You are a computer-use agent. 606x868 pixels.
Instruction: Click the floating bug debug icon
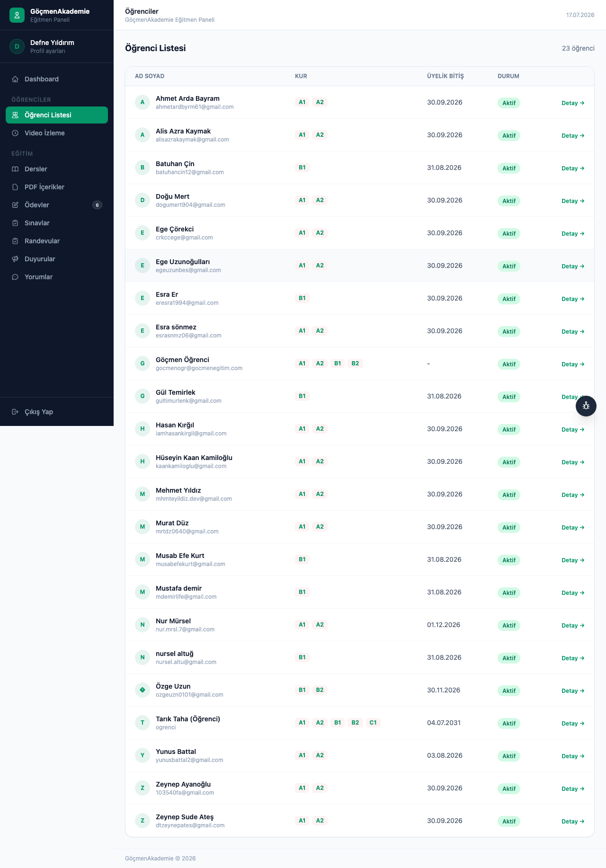(x=586, y=406)
